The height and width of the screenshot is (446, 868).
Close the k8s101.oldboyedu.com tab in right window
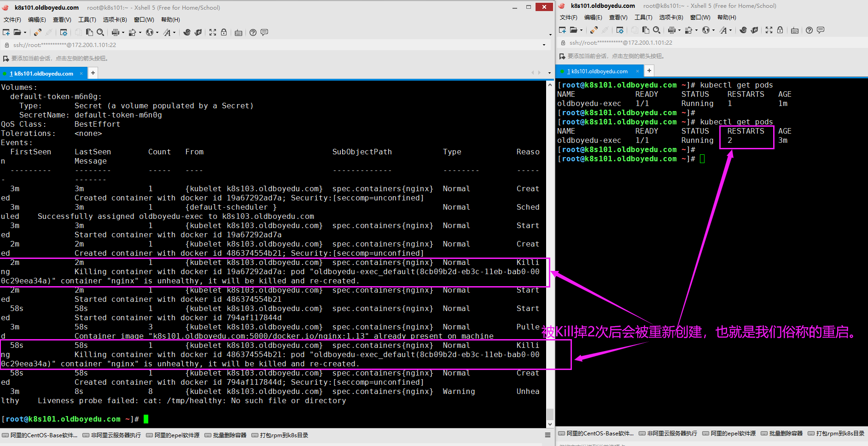(638, 71)
